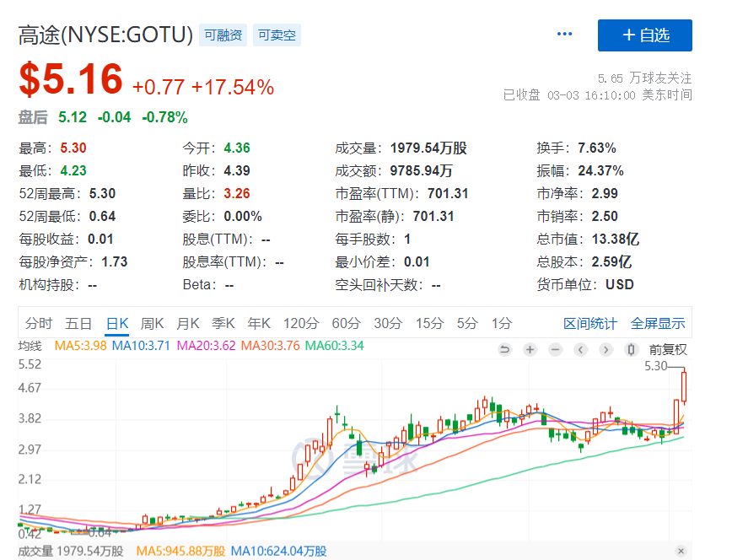732x560 pixels.
Task: Zoom out the K-line chart
Action: [555, 349]
